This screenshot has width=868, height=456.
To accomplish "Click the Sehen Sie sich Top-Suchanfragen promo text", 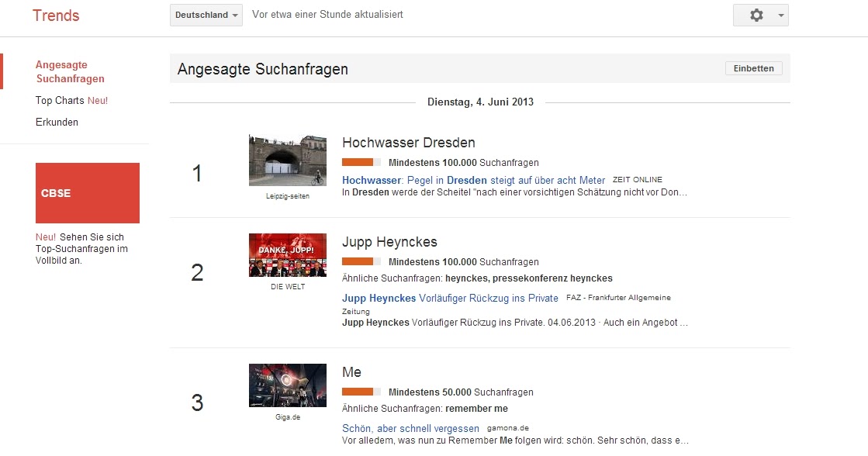I will coord(82,248).
